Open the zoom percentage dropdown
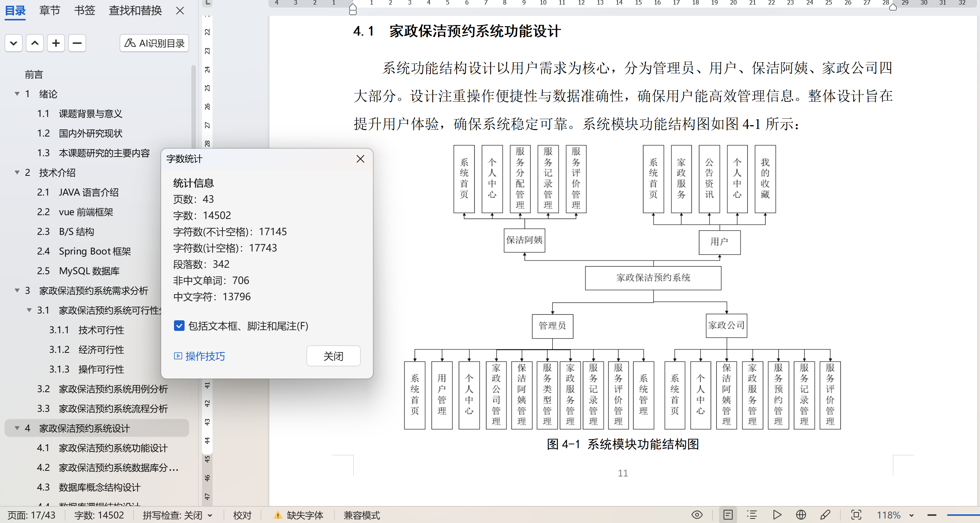Image resolution: width=980 pixels, height=523 pixels. [912, 515]
